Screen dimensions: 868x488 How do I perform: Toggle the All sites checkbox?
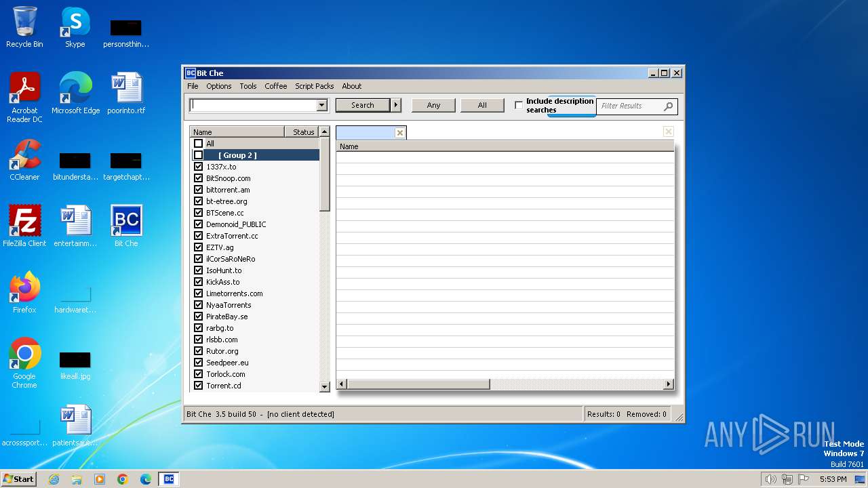click(199, 144)
